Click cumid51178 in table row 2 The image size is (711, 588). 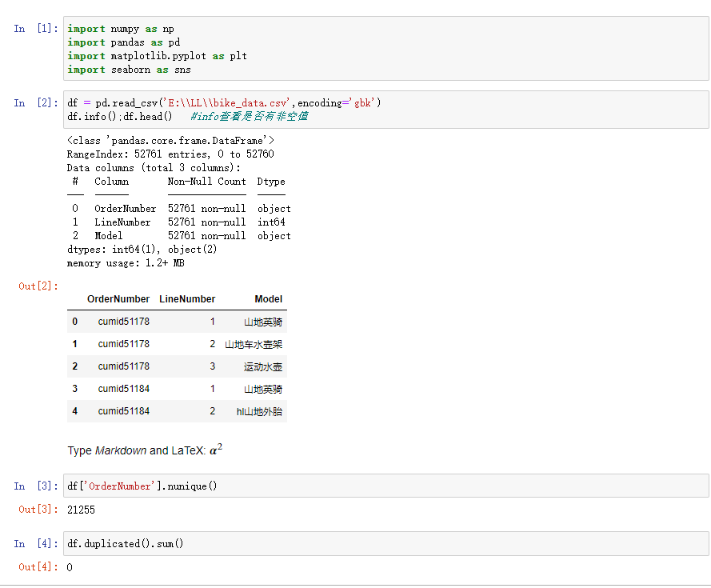[x=124, y=366]
